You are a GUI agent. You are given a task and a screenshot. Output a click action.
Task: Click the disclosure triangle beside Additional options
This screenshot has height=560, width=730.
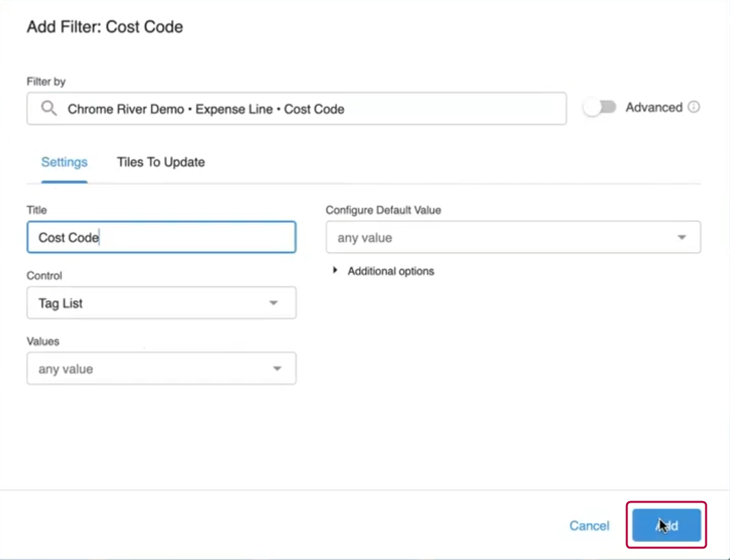[x=334, y=270]
